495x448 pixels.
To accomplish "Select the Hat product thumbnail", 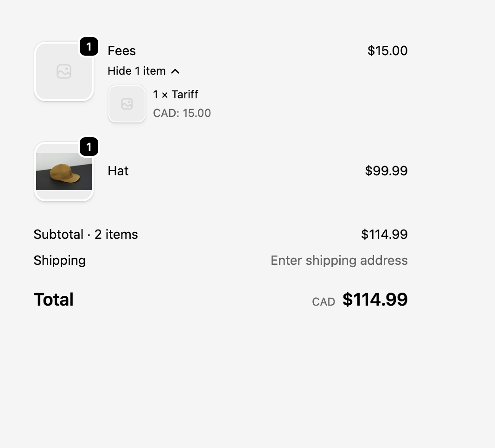I will [x=63, y=171].
